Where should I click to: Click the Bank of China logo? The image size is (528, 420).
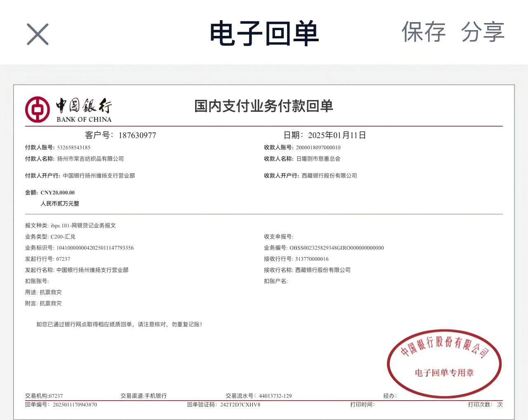click(x=68, y=110)
